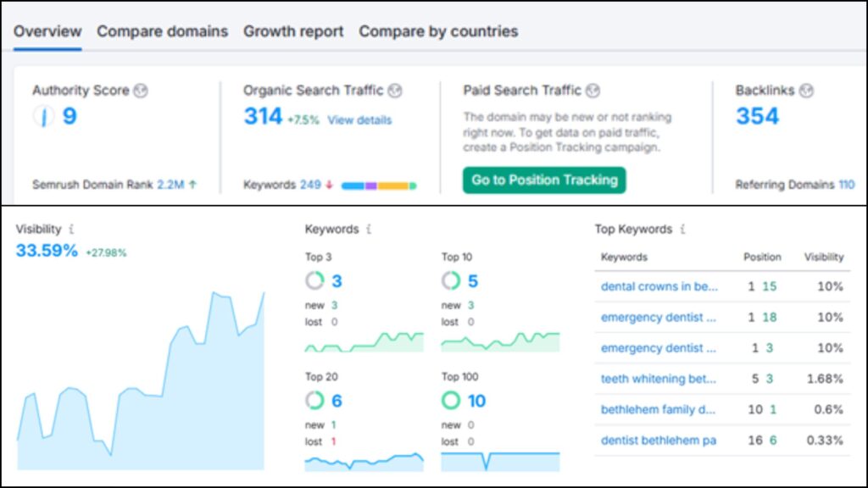Click the info icon beside Visibility
The width and height of the screenshot is (868, 488).
[x=71, y=229]
